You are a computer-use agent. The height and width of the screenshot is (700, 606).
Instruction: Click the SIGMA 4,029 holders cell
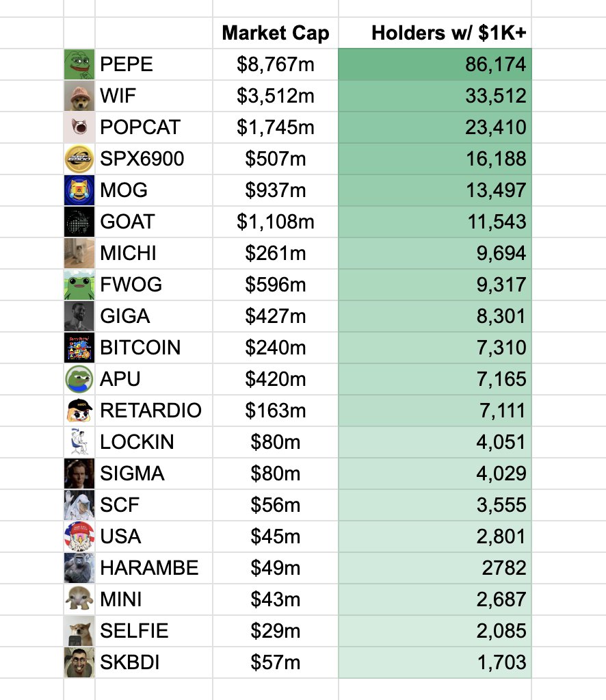(x=435, y=474)
